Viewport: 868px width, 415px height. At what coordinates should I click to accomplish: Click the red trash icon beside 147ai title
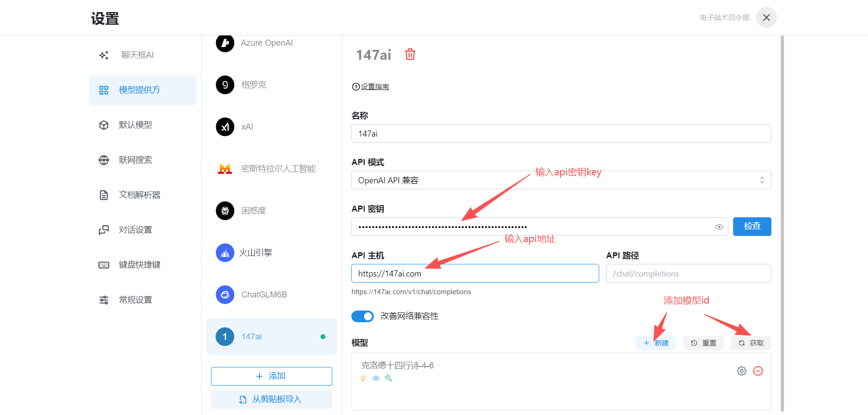pos(410,55)
